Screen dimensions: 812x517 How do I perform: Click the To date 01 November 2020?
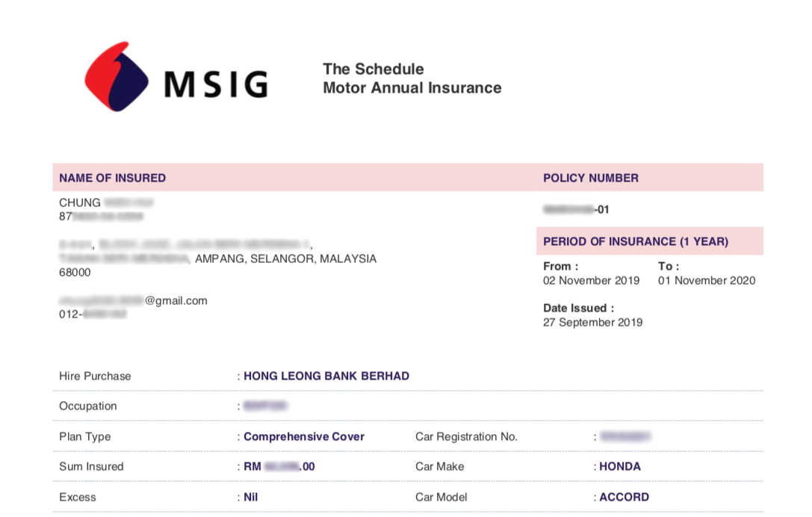coord(707,280)
